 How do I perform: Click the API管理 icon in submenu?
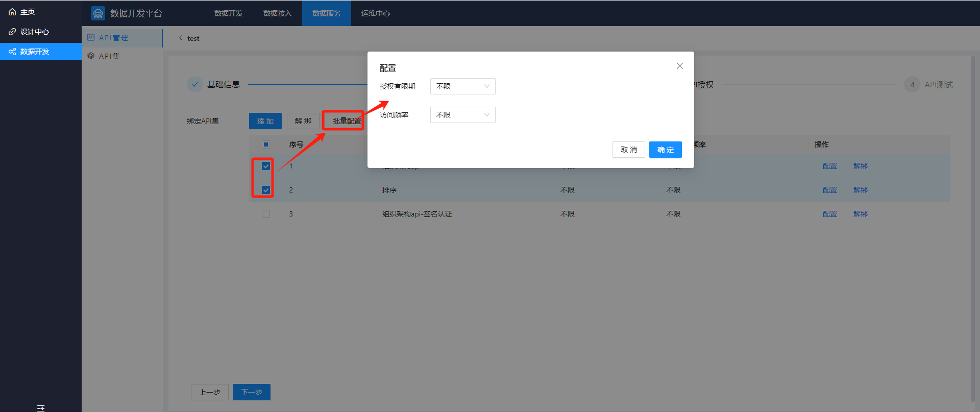[91, 37]
